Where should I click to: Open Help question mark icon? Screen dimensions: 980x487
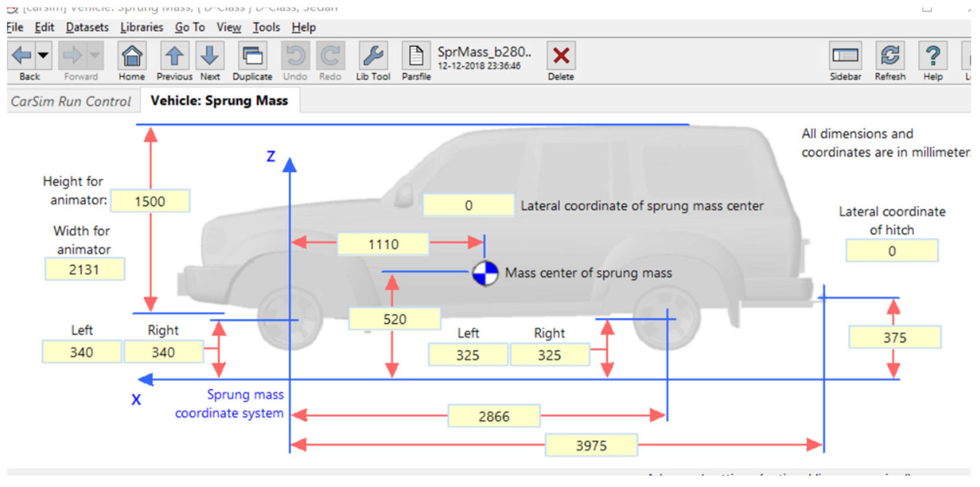pos(932,56)
